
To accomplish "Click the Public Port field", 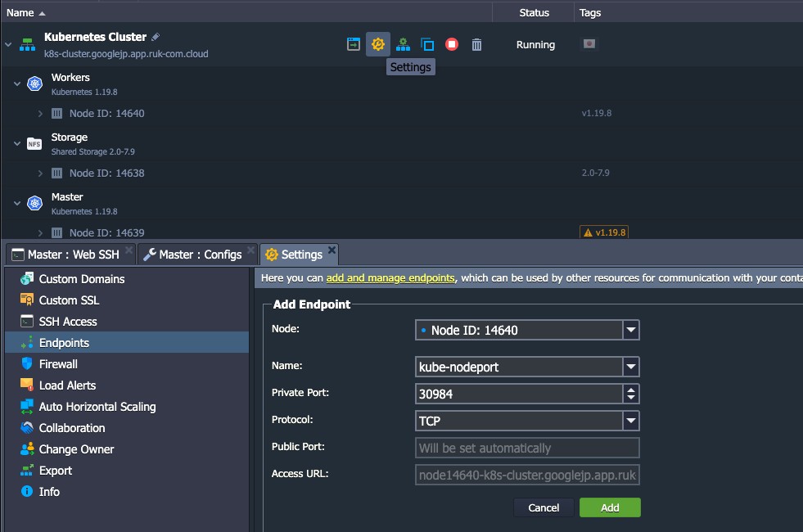I will tap(527, 448).
